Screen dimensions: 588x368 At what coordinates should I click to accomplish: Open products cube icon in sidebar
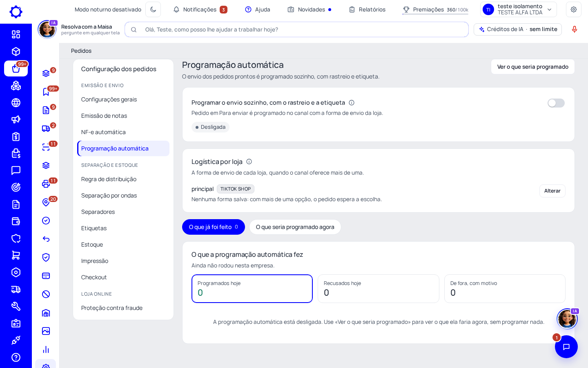pos(16,52)
